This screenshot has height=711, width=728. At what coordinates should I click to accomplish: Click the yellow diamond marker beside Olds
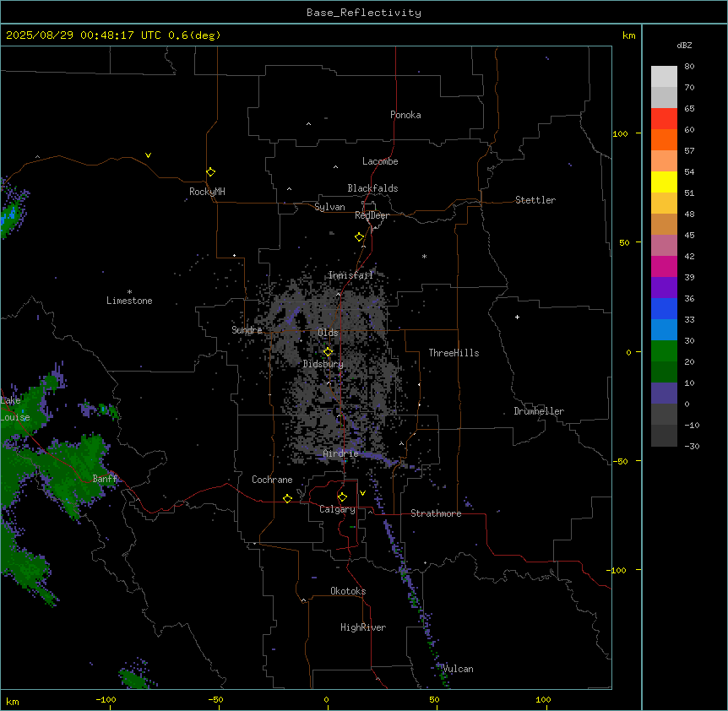coord(328,352)
